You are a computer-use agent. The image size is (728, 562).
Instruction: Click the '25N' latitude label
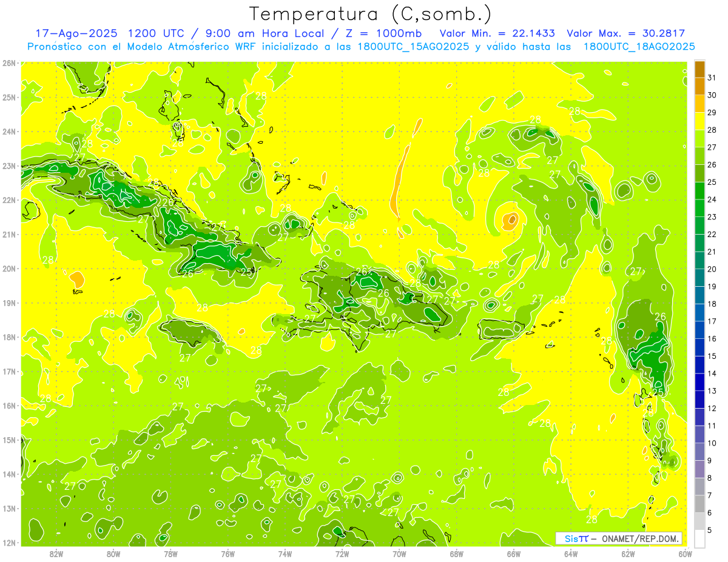point(8,97)
